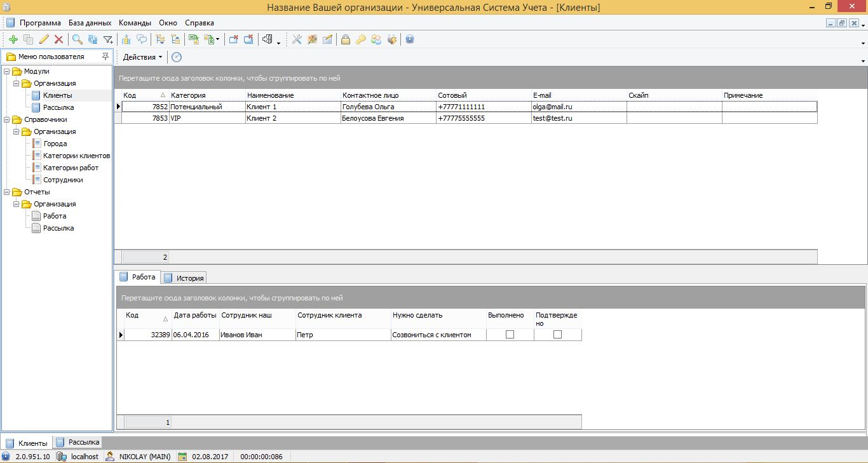Collapse the Справочники tree node
The image size is (868, 463).
coord(6,120)
